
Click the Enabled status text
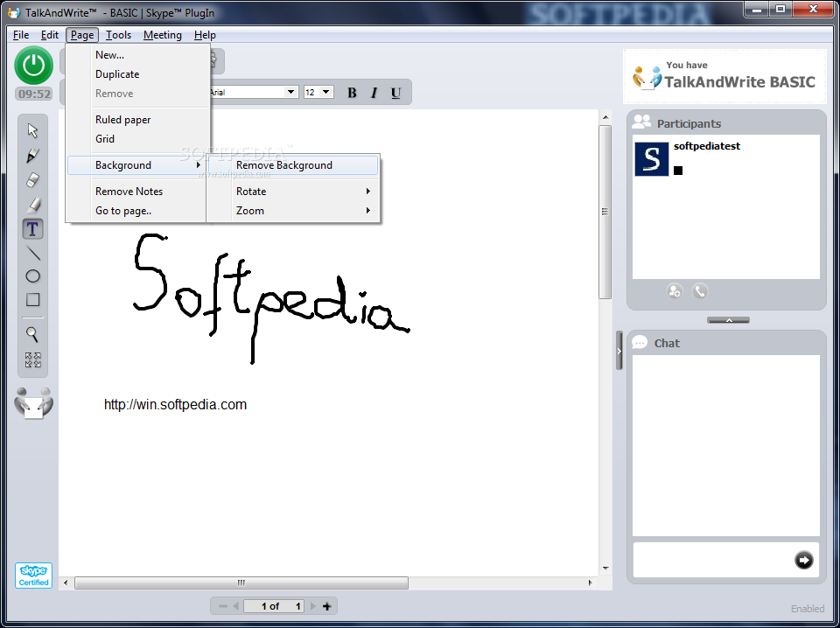pos(808,609)
